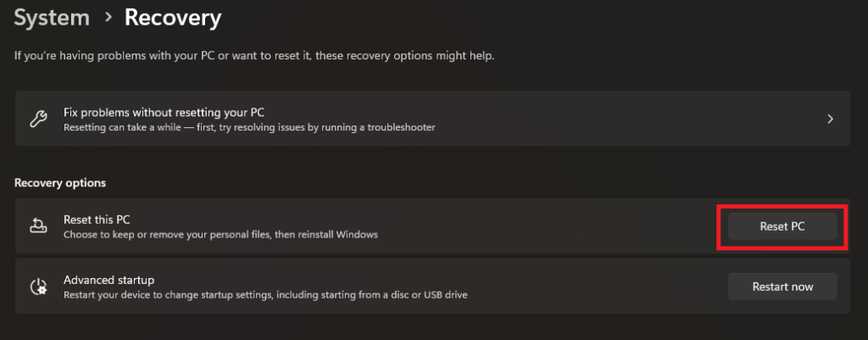The width and height of the screenshot is (868, 340).
Task: Click the 'Choose to keep or remove' description
Action: point(220,234)
